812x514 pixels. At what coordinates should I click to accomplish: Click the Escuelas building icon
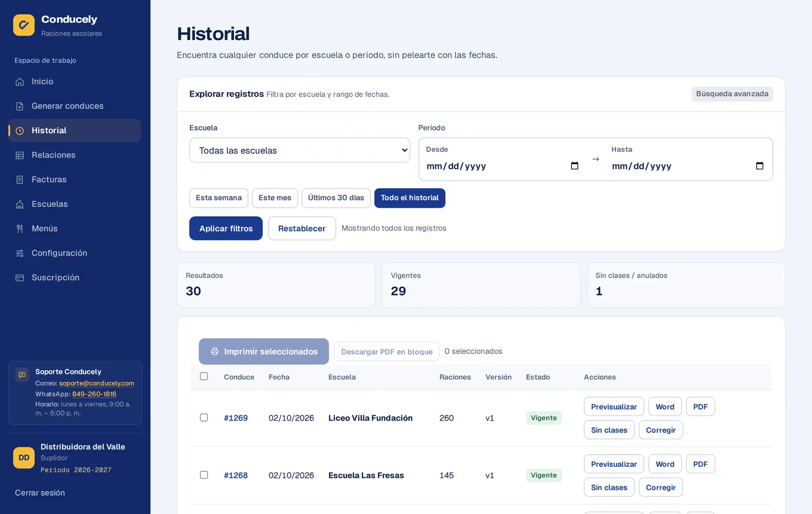pos(20,204)
